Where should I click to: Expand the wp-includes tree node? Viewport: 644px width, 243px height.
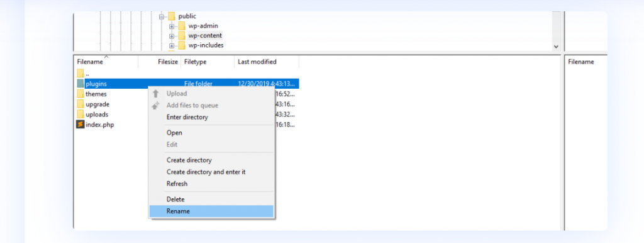tap(171, 46)
